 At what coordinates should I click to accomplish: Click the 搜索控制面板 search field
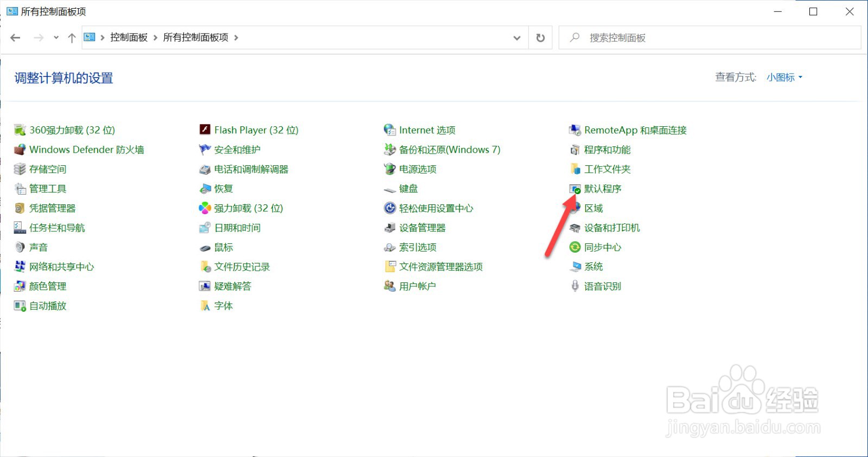710,38
